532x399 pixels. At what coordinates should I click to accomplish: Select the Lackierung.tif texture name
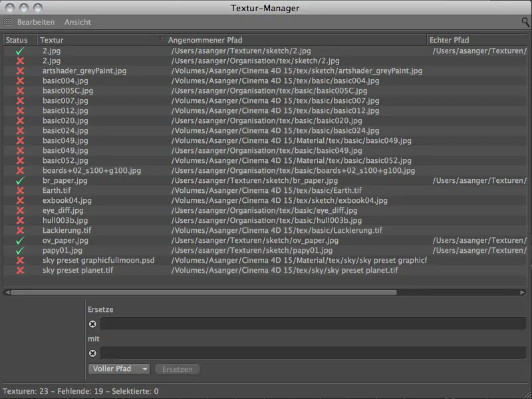point(67,230)
